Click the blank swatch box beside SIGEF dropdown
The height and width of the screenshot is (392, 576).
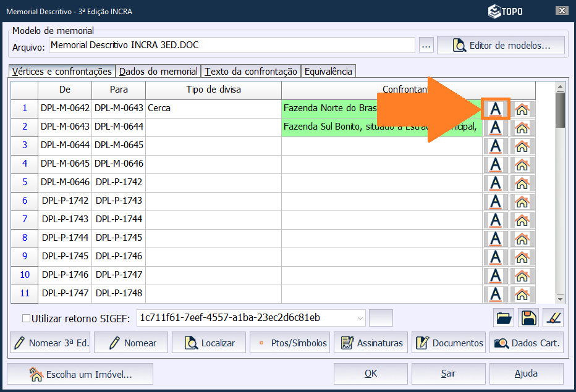pyautogui.click(x=381, y=318)
